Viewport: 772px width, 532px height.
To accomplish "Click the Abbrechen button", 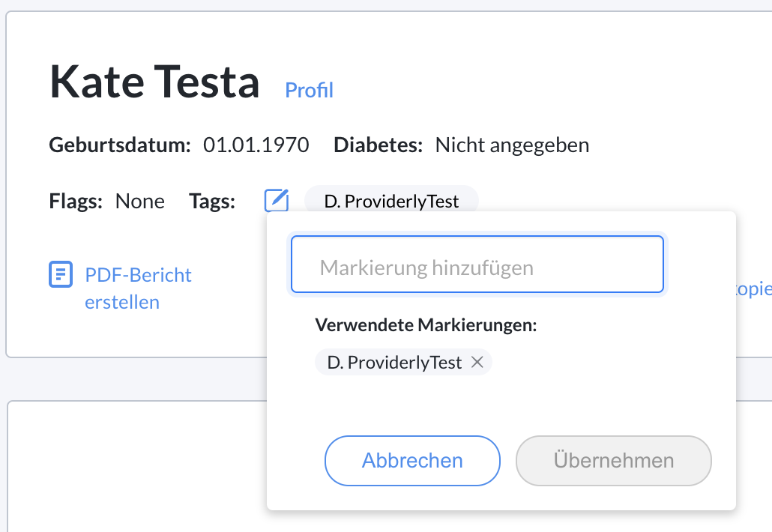I will coord(412,461).
